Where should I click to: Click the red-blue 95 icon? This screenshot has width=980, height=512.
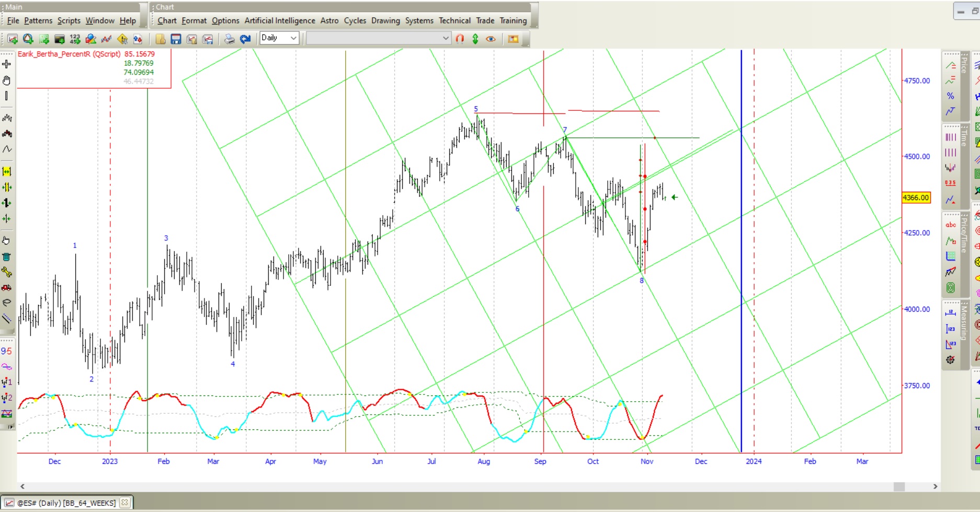click(7, 351)
